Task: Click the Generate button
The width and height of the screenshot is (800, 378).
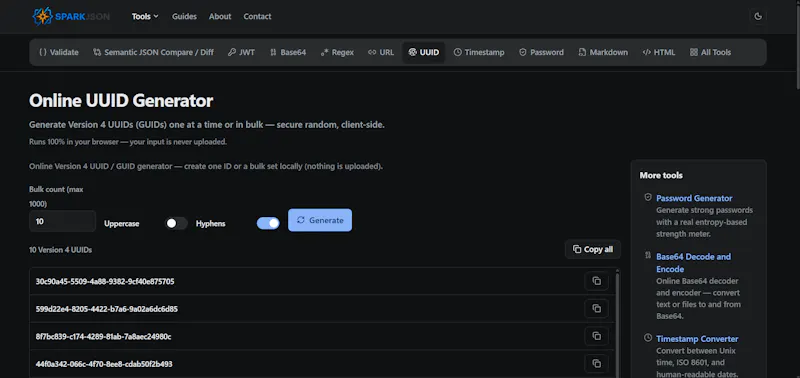Action: tap(320, 220)
